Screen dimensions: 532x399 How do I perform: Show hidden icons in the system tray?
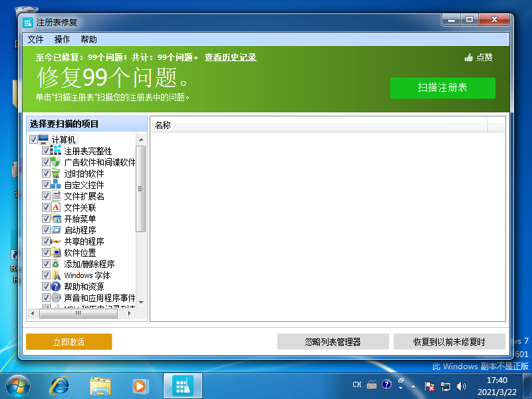click(413, 386)
